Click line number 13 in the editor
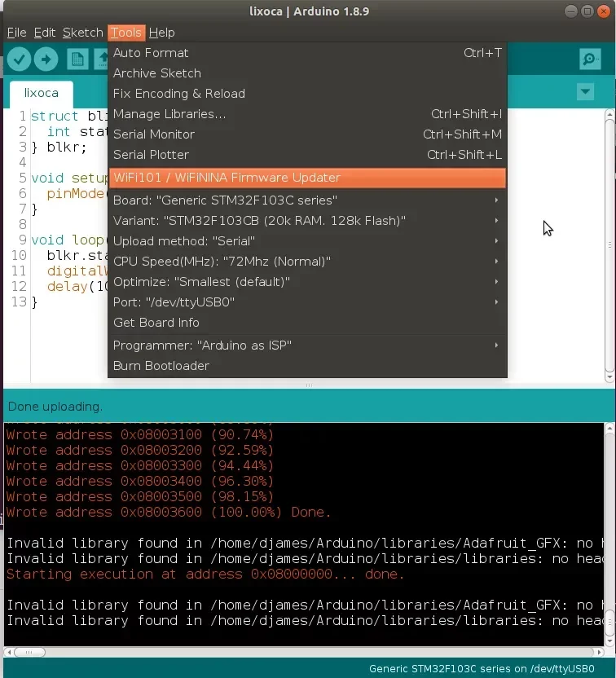Viewport: 616px width, 678px height. 20,302
